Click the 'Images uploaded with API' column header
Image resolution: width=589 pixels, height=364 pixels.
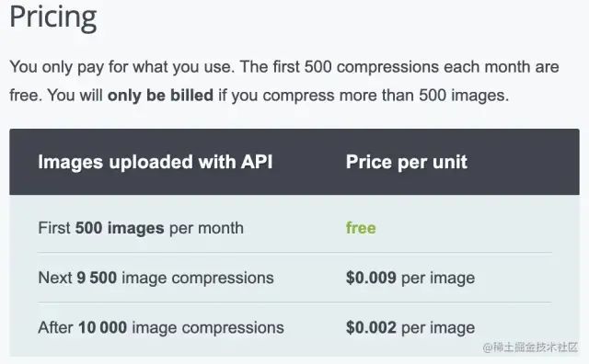(156, 162)
